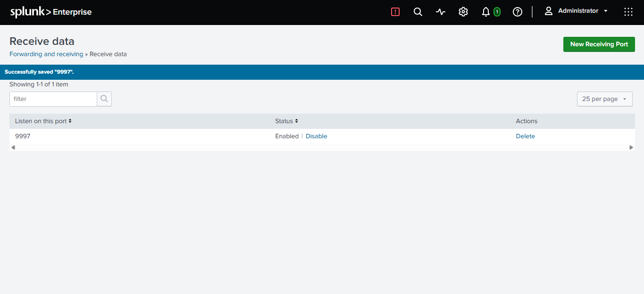The width and height of the screenshot is (644, 294).
Task: Click the Splunk Enterprise logo
Action: [x=51, y=12]
